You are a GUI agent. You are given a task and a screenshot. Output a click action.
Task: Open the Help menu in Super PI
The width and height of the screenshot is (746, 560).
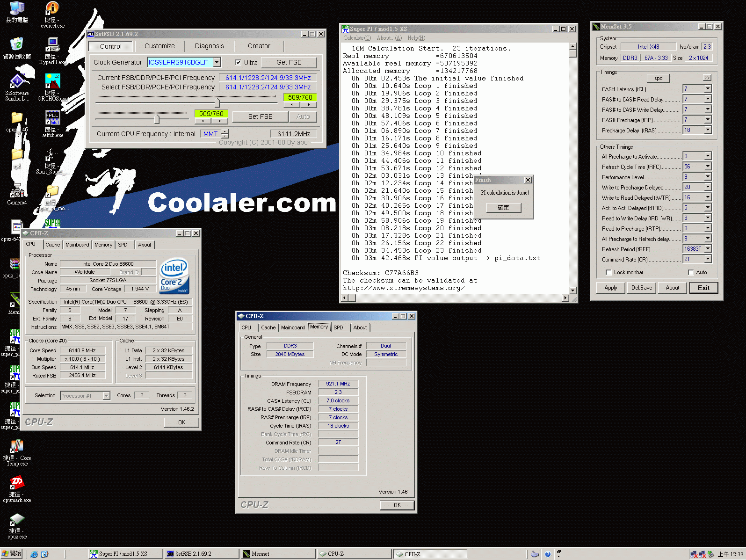click(416, 38)
